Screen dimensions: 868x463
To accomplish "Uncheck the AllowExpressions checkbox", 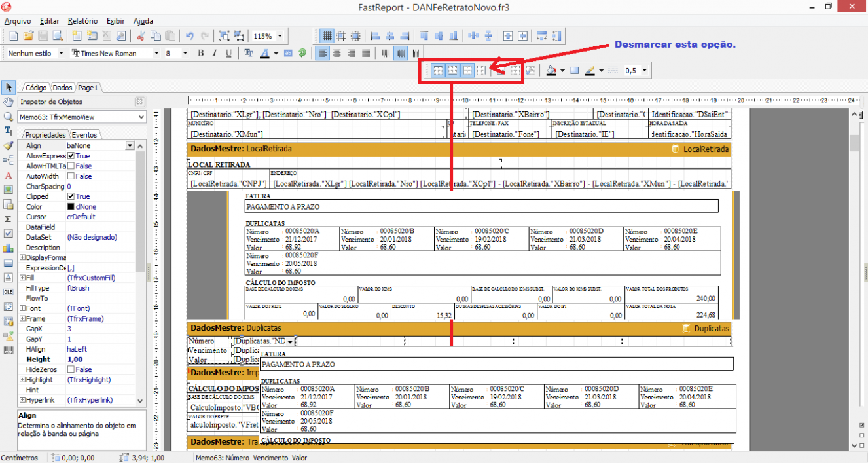I will coord(71,156).
